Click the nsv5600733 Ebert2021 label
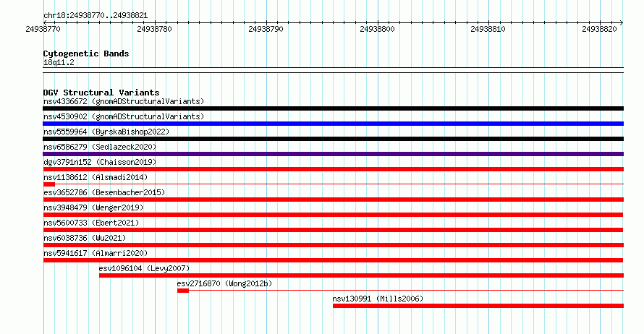The height and width of the screenshot is (334, 644). (x=91, y=223)
